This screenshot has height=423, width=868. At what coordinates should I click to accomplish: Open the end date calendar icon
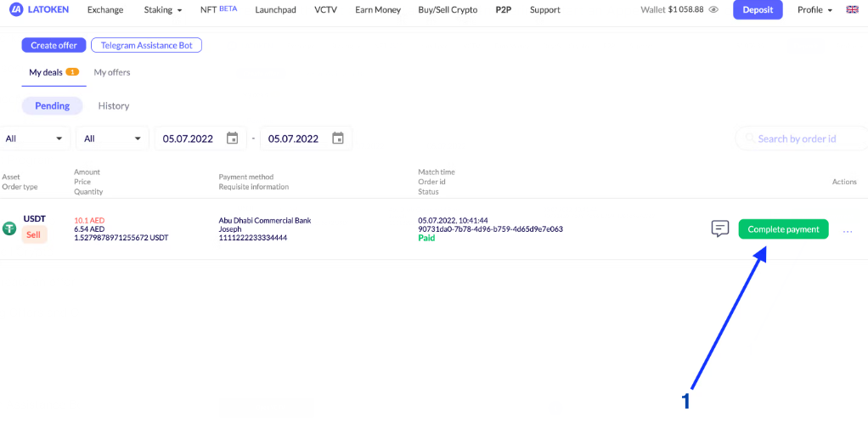[338, 138]
